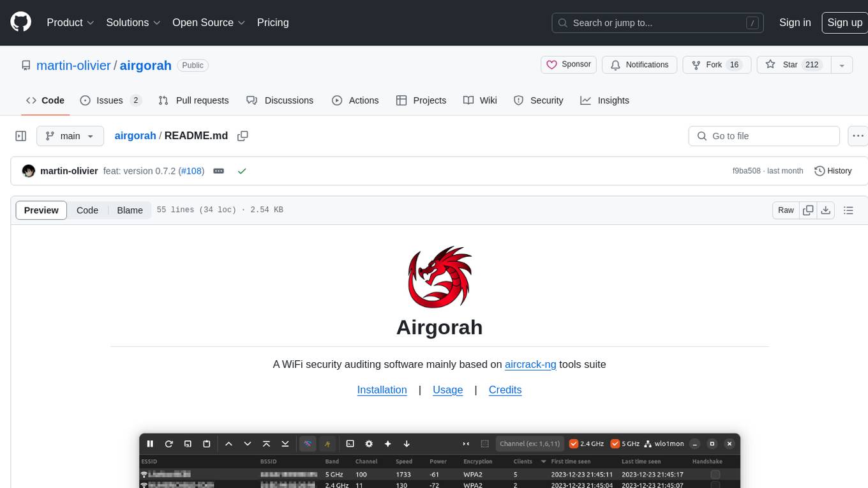Open martin-olivier commit author link
Screen dimensions: 868x488
point(69,171)
